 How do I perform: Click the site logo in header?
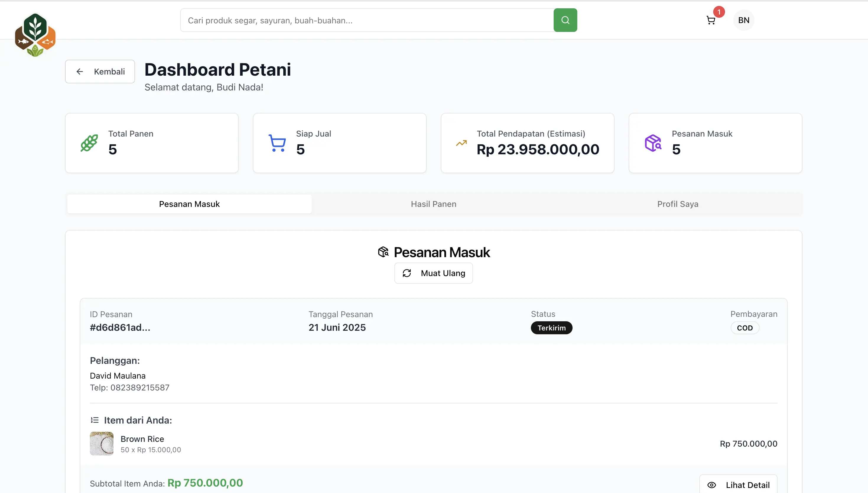coord(35,35)
